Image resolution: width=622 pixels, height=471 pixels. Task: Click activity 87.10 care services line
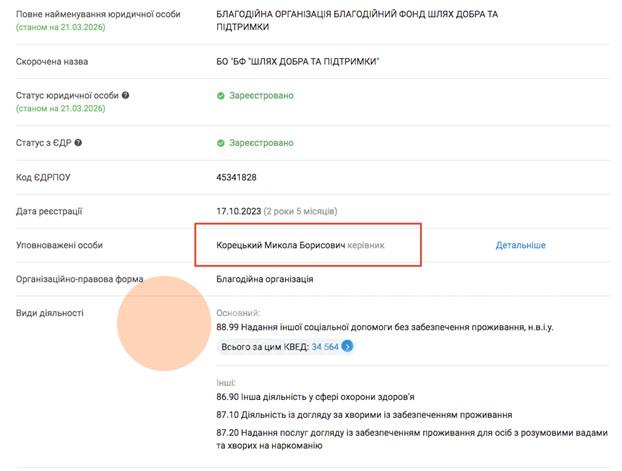[364, 415]
